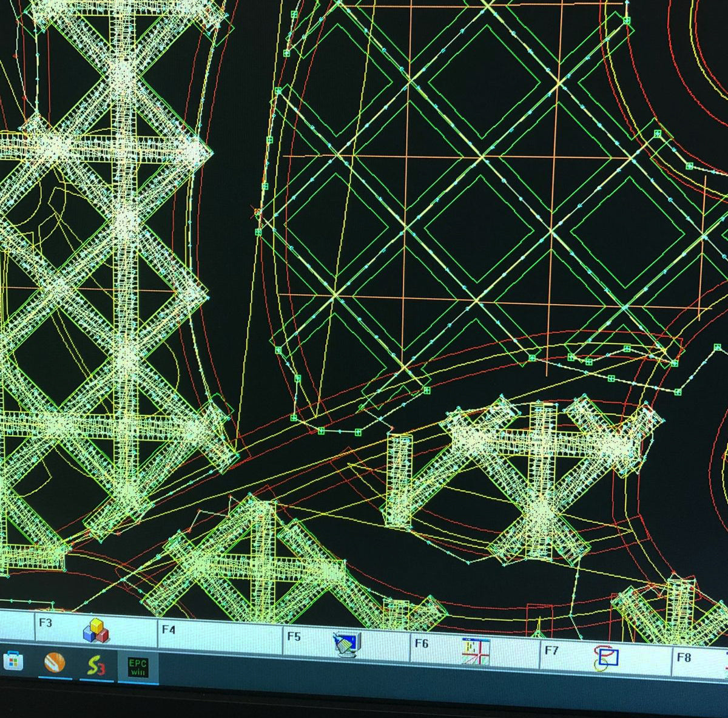Select the F7 label on function bar
The width and height of the screenshot is (728, 718).
click(x=551, y=651)
